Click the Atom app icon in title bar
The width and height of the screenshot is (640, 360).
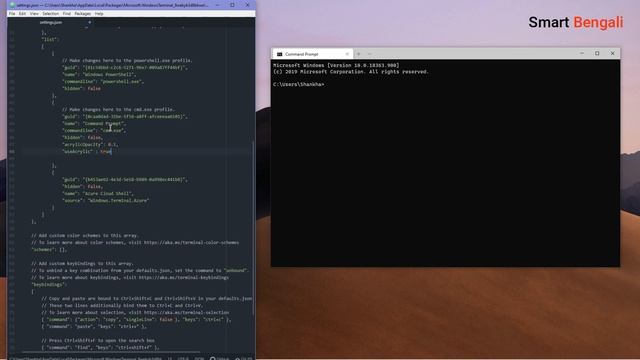12,5
